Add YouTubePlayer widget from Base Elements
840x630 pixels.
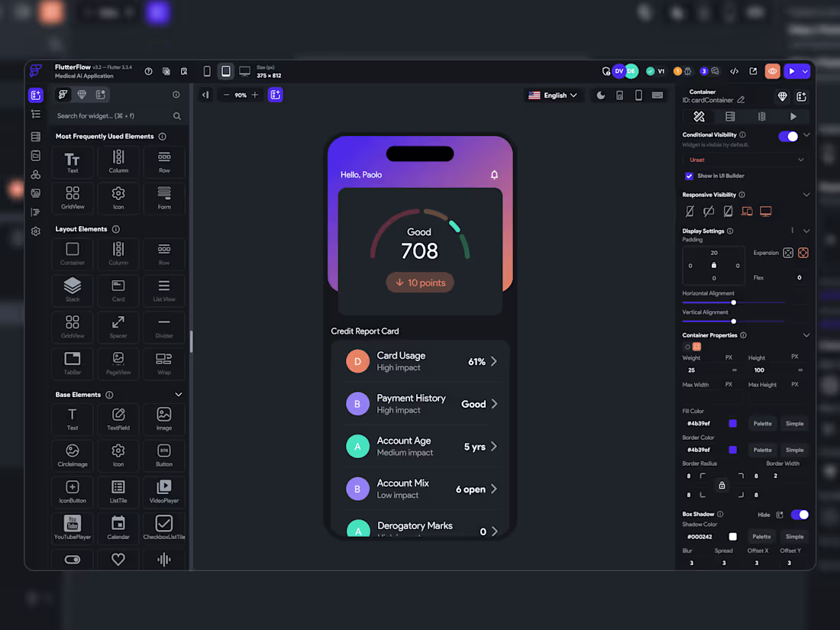coord(73,528)
